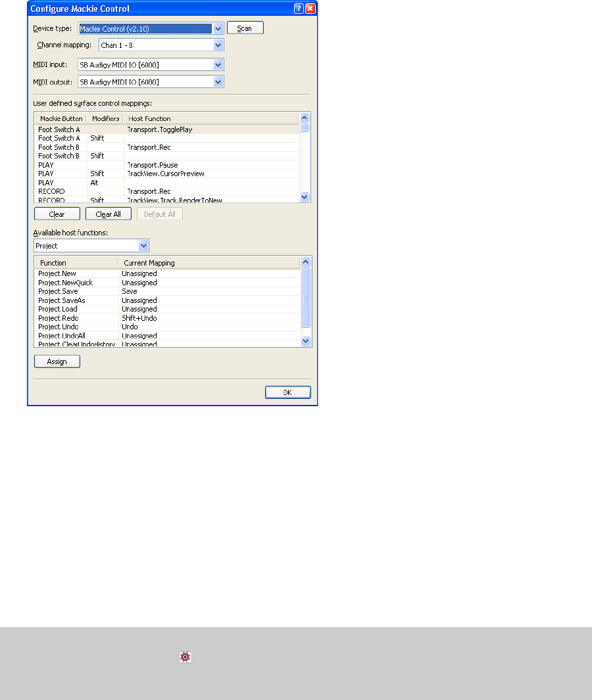Click functions list scroll up arrow
592x700 pixels.
[x=306, y=262]
